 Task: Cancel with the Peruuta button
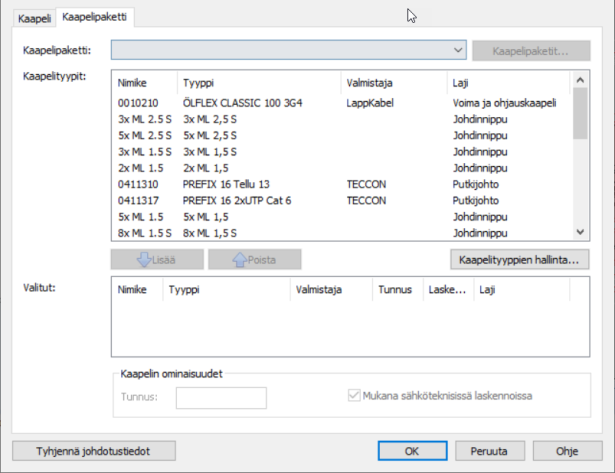tap(490, 450)
